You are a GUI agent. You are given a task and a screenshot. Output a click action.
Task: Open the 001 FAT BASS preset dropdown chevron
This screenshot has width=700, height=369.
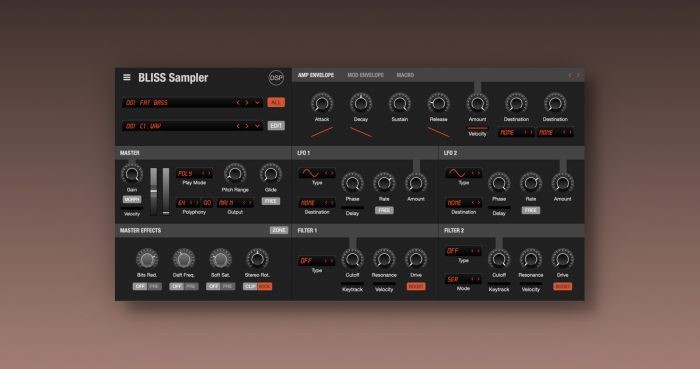(257, 103)
